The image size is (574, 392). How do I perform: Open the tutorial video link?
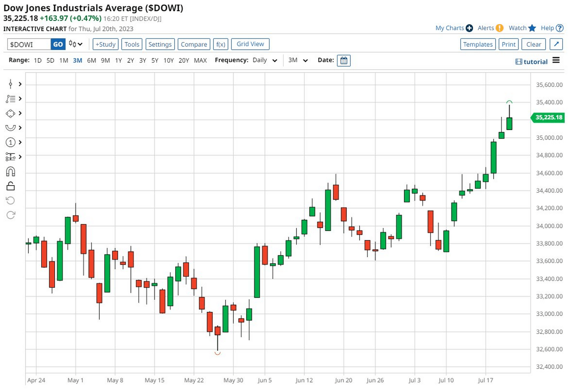point(531,62)
